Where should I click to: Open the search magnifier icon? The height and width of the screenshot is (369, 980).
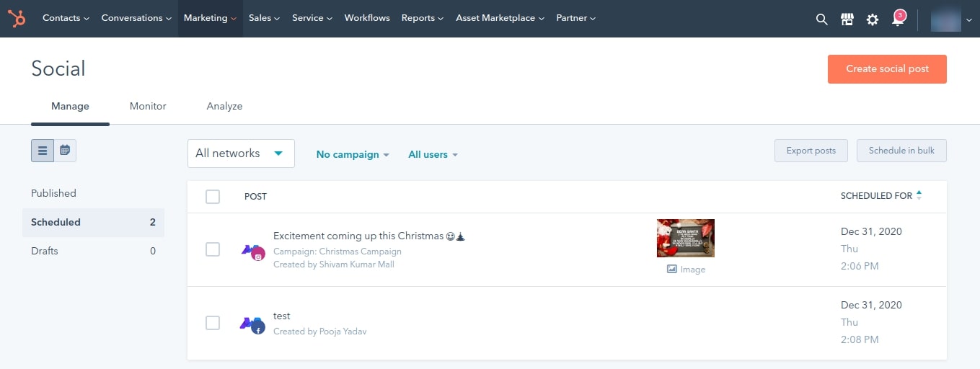point(821,19)
